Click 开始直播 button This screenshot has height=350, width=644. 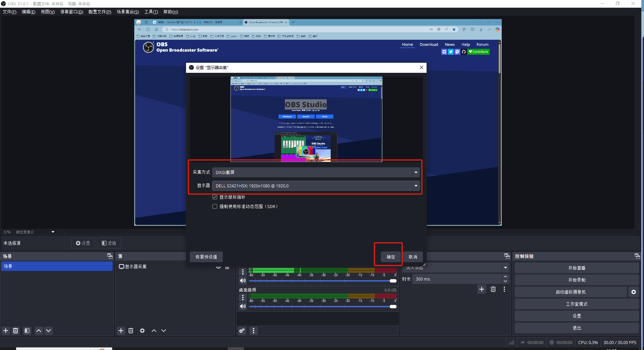coord(577,268)
